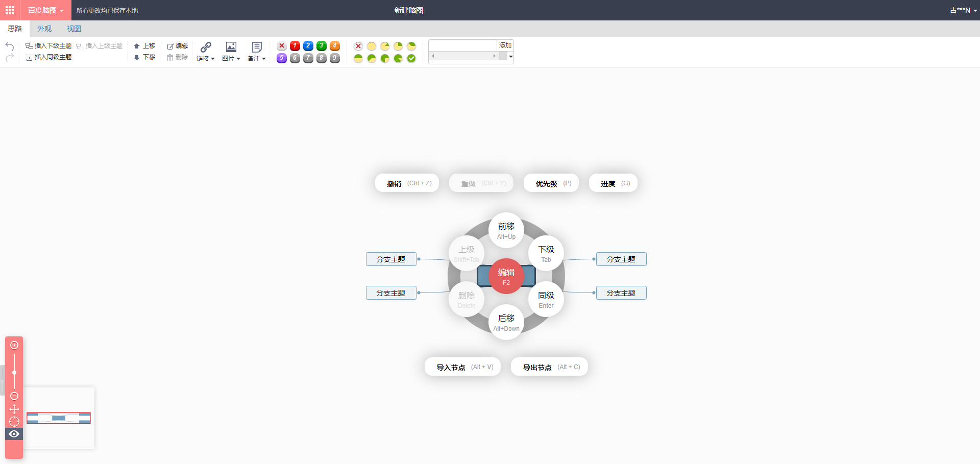
Task: Switch to the 外观 tab
Action: (44, 29)
